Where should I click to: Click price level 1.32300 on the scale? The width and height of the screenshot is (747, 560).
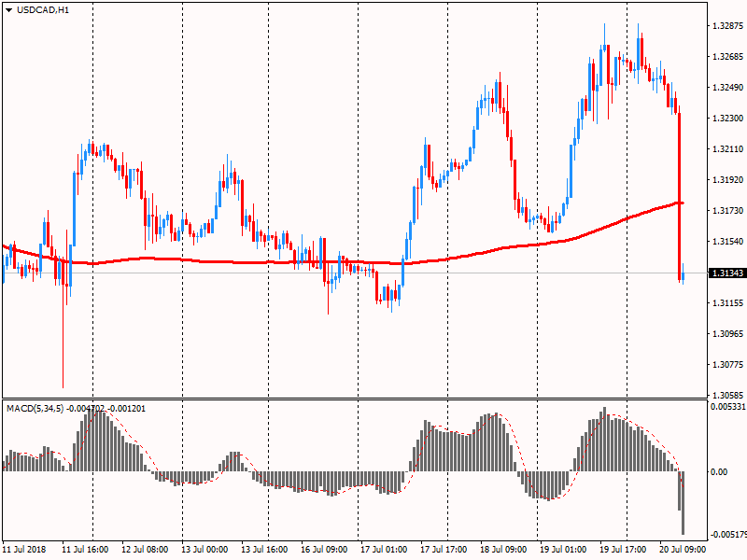tap(727, 119)
